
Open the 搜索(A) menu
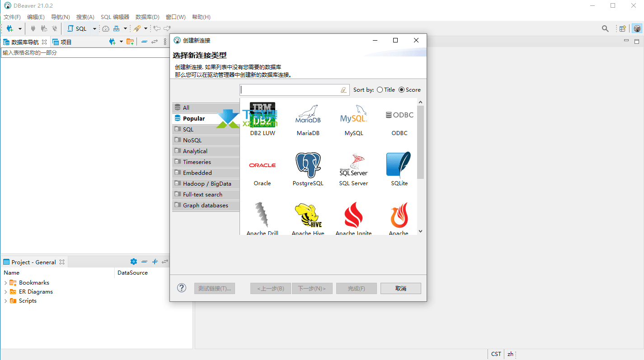coord(85,17)
